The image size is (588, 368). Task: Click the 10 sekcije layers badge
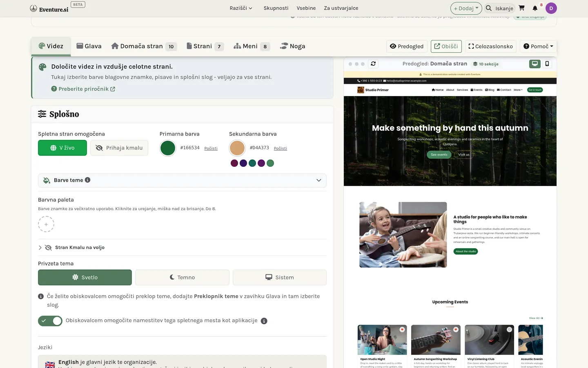[x=486, y=64]
